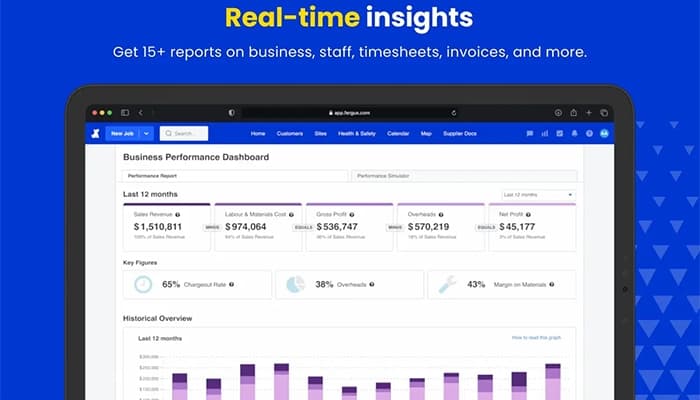Open the help question mark icon in navbar
The image size is (700, 400).
589,133
